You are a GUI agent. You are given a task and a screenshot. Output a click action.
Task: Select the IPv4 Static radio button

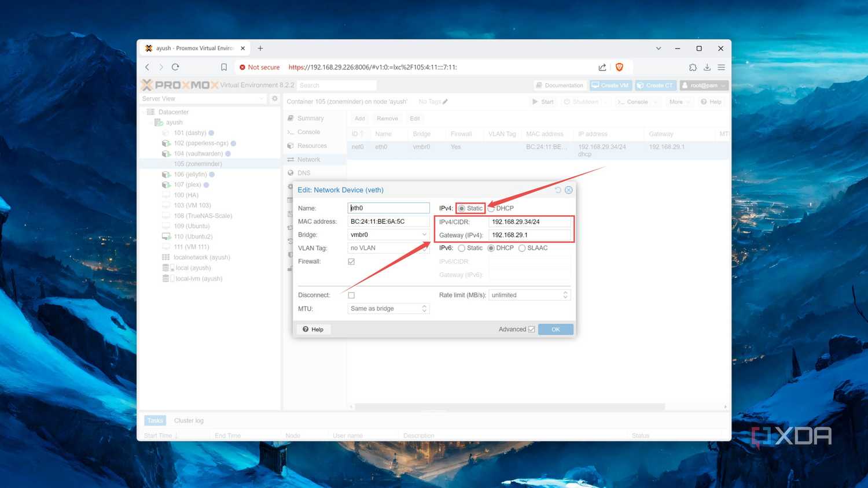[x=462, y=208]
